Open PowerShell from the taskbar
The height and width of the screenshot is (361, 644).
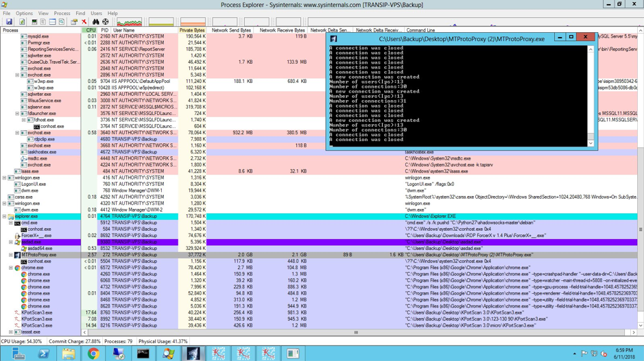tap(43, 353)
